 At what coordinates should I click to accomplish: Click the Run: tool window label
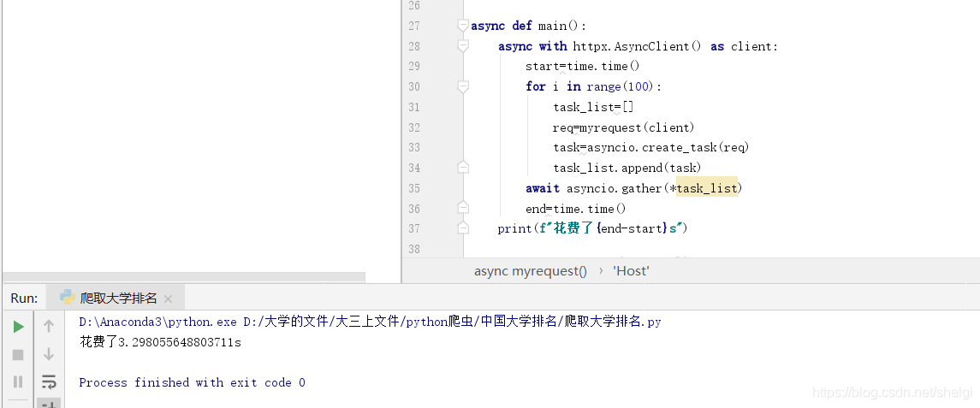[x=24, y=299]
